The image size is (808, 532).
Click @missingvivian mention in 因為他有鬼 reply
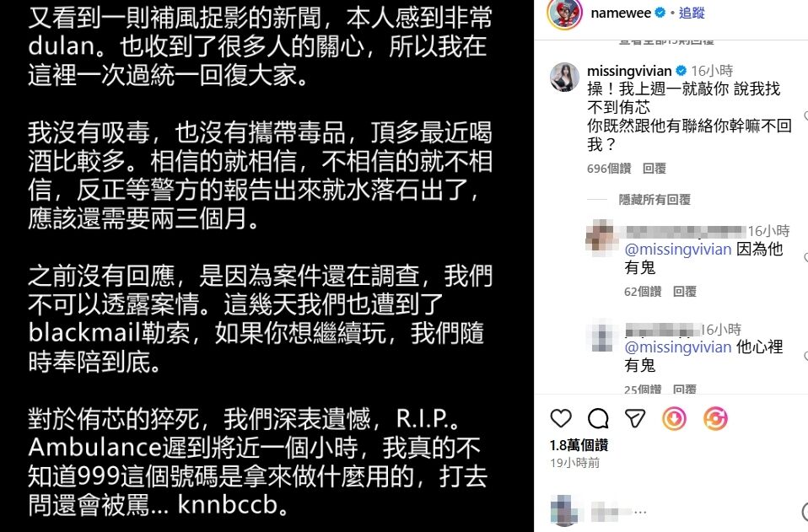point(677,250)
